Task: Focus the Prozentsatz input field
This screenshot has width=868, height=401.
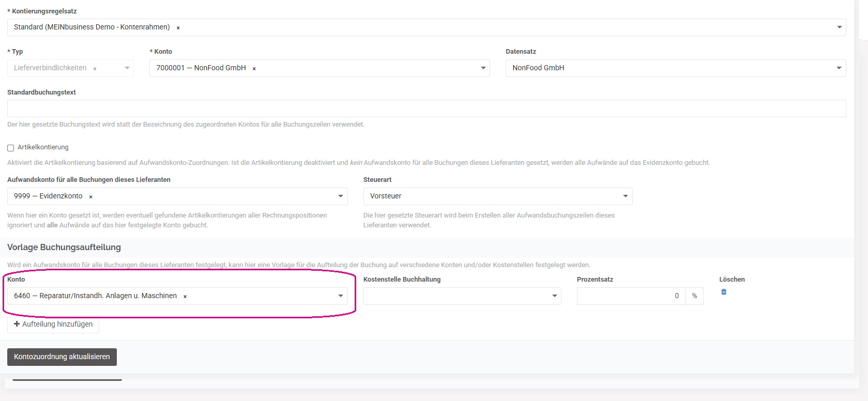Action: click(631, 296)
